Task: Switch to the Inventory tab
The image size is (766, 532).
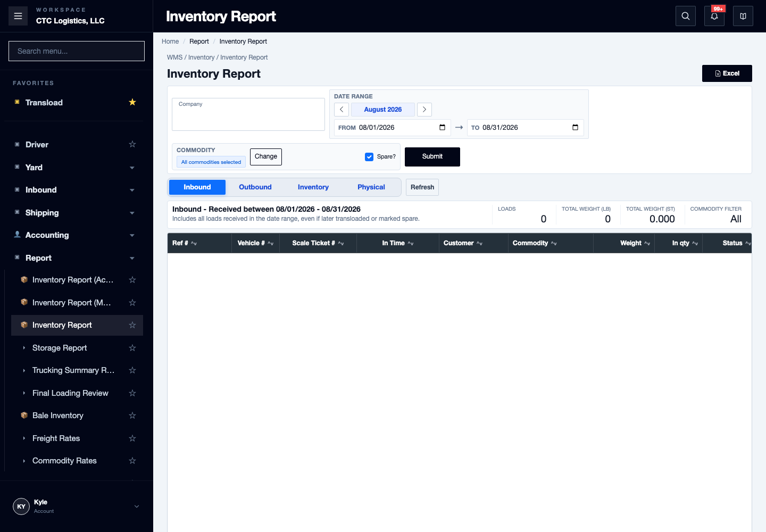Action: point(313,187)
